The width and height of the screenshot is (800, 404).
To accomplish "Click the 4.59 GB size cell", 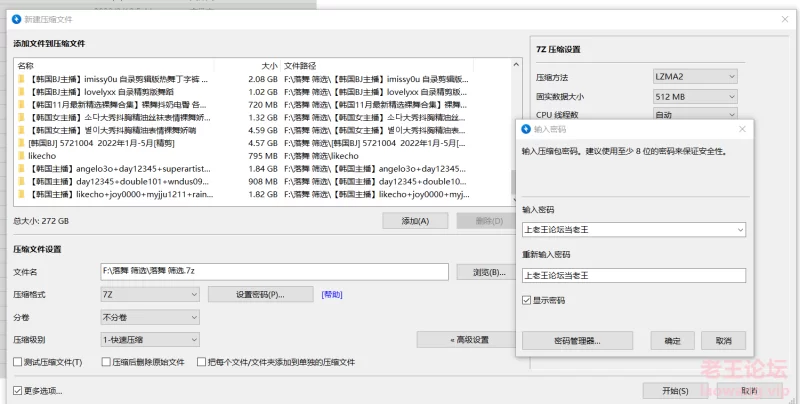I will tap(263, 130).
